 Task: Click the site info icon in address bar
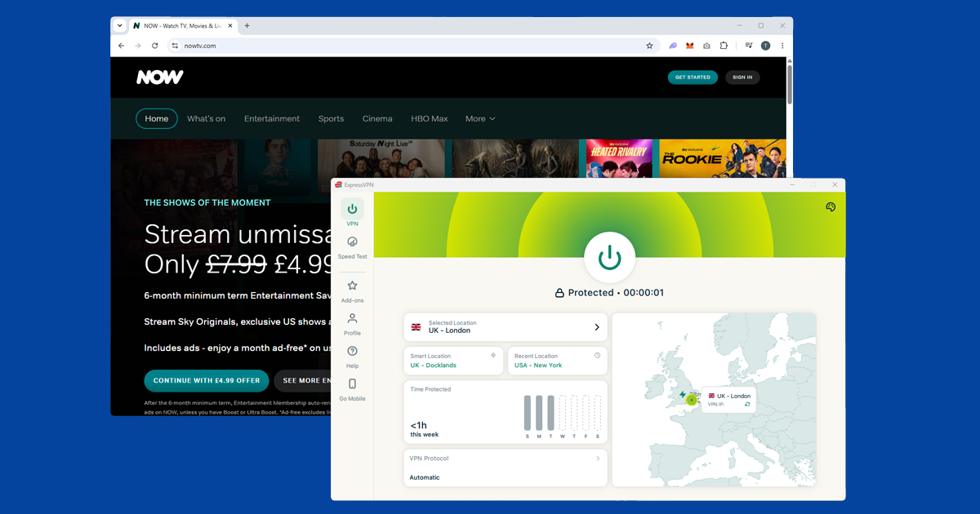click(175, 46)
